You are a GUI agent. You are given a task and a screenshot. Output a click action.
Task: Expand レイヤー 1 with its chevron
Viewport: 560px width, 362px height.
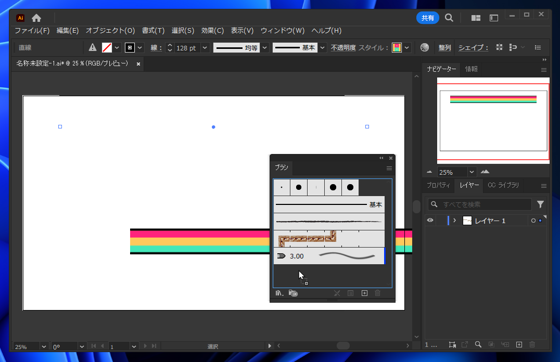pos(454,221)
